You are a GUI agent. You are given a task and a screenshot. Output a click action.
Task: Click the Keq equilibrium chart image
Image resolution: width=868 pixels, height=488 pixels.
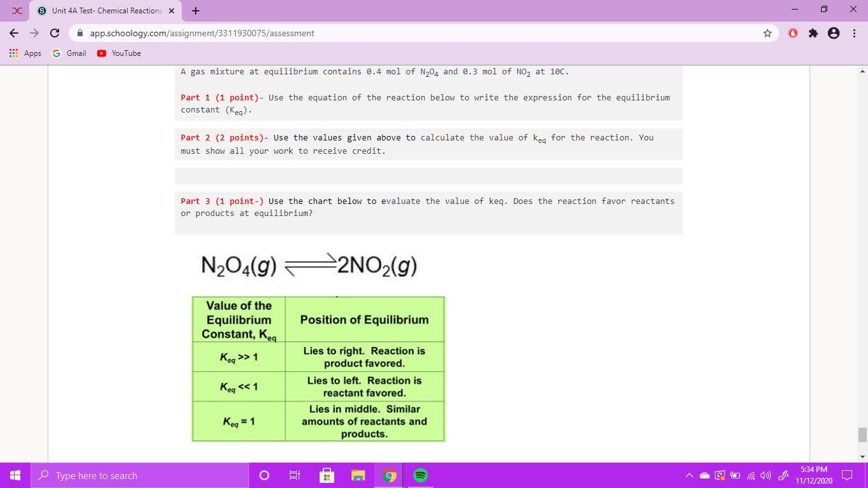point(318,369)
